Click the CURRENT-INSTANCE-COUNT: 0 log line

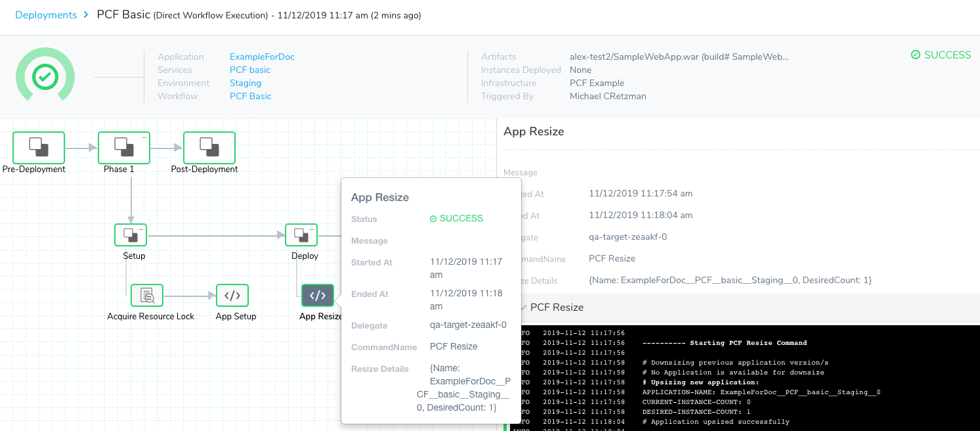tap(696, 401)
